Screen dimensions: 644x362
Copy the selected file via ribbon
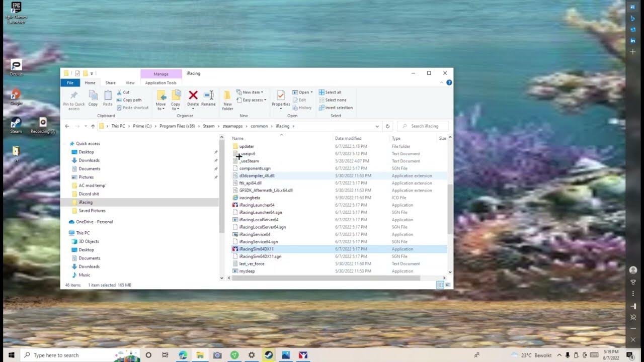tap(93, 98)
